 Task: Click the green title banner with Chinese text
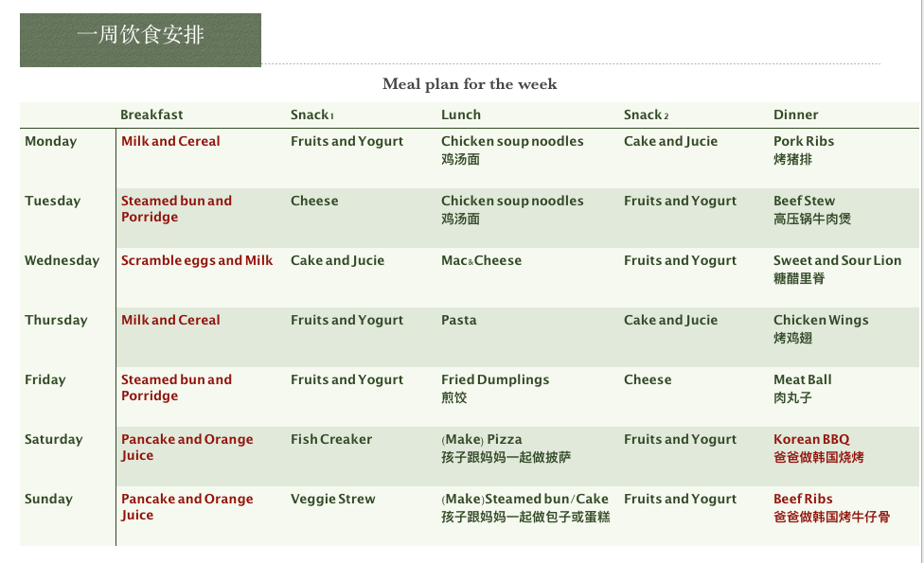(140, 40)
